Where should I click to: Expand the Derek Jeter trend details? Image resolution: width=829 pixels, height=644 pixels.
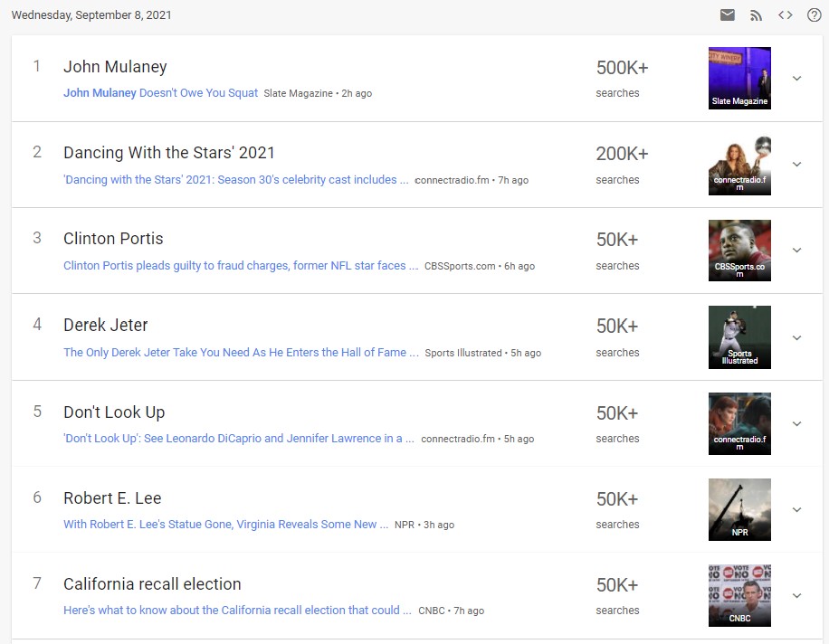(x=796, y=337)
